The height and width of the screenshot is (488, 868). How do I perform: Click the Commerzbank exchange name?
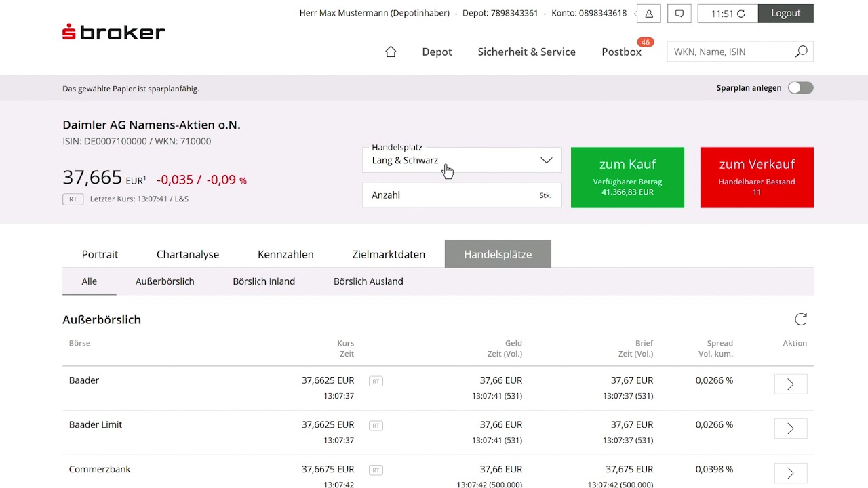pyautogui.click(x=100, y=469)
